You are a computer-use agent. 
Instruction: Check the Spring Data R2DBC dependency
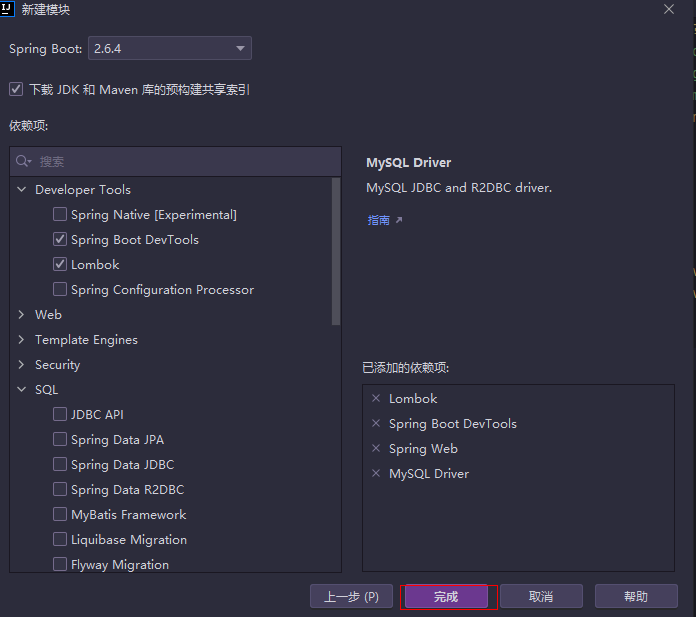(60, 489)
